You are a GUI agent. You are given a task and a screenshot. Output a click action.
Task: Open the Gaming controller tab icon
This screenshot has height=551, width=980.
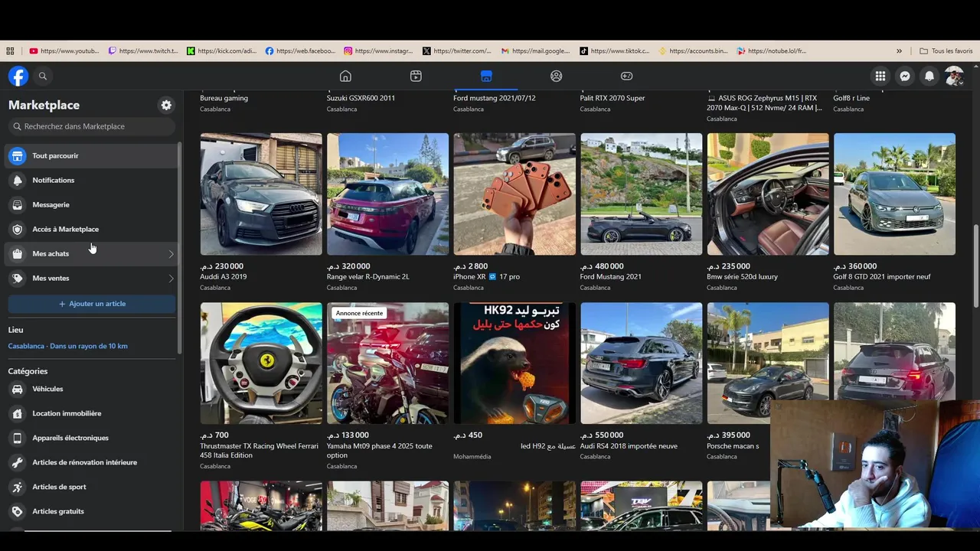[x=626, y=76]
